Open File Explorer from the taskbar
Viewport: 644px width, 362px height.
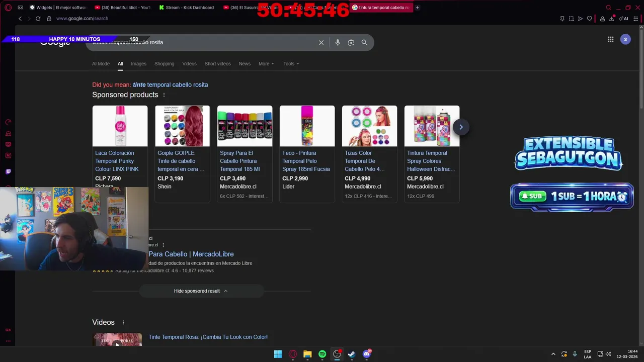click(307, 354)
